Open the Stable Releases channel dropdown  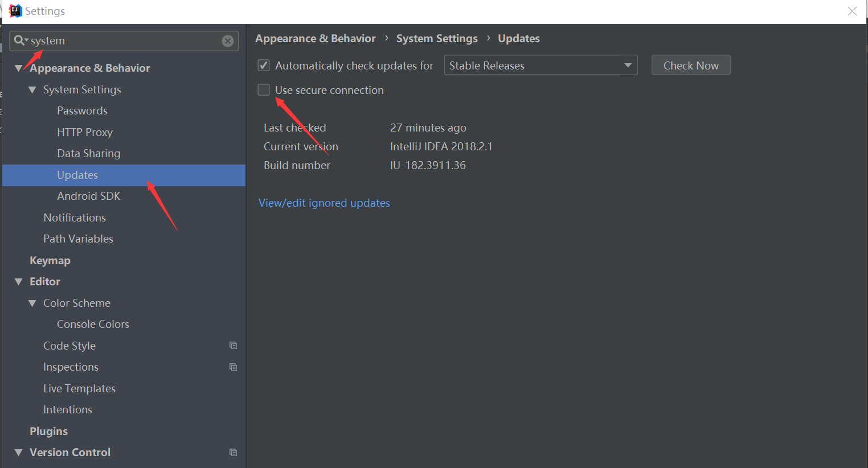point(540,65)
